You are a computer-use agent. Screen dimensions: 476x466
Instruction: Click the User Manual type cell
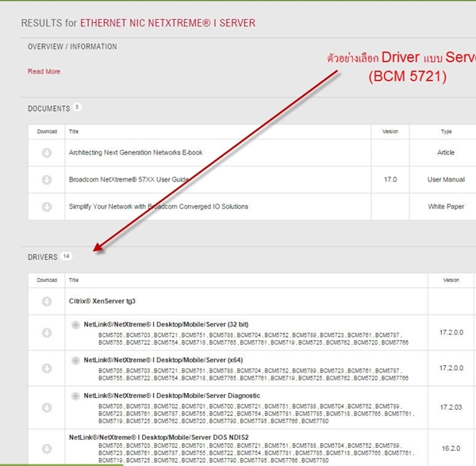pos(446,179)
